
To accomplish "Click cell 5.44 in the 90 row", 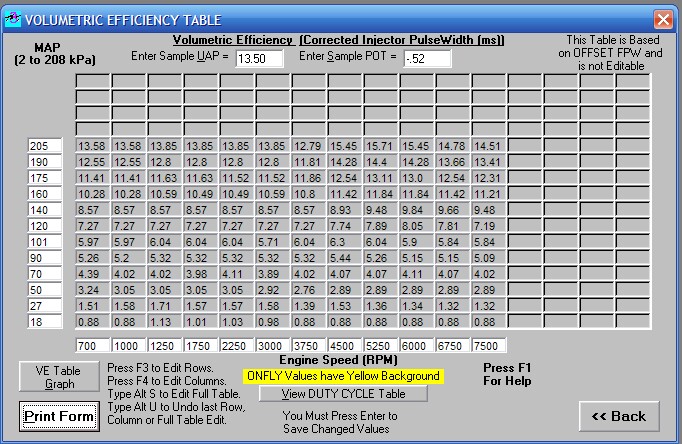I will click(345, 258).
